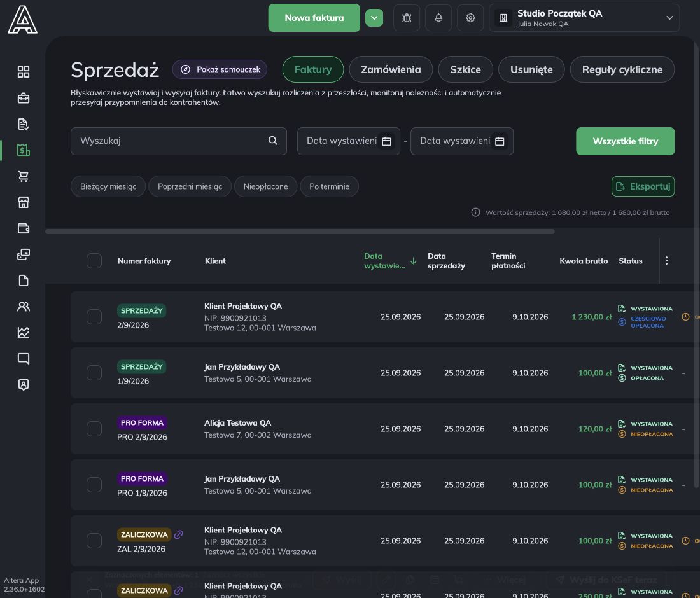Select checkbox for invoice 2/9/2026
700x598 pixels.
click(94, 317)
